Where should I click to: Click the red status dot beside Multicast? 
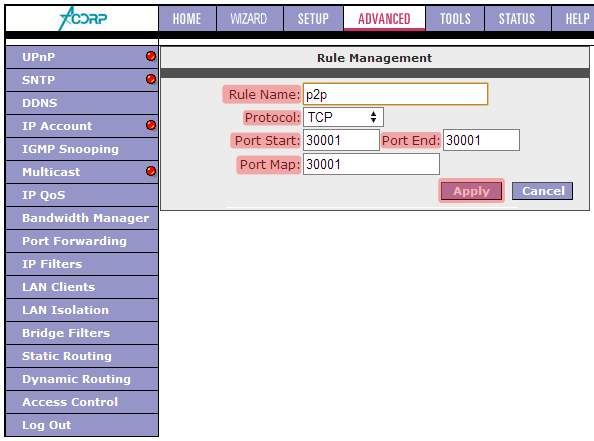tap(151, 171)
